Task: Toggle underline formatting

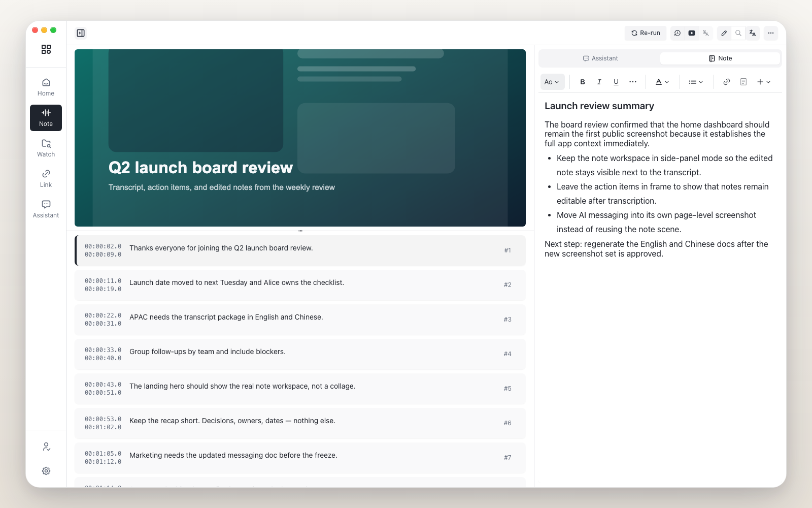Action: point(616,82)
